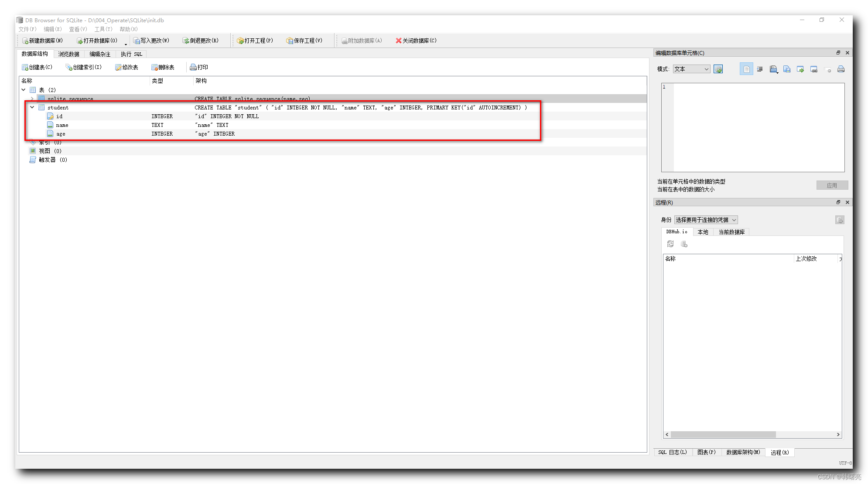Viewport: 868px width, 484px height.
Task: Click the 附加数据库 toolbar button
Action: click(x=362, y=41)
